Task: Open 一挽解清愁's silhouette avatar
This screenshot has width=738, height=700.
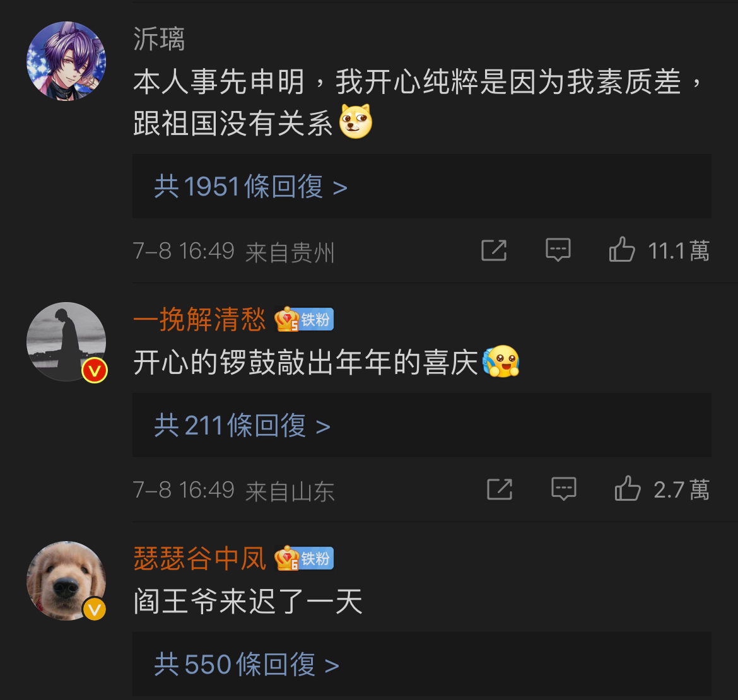Action: (66, 342)
